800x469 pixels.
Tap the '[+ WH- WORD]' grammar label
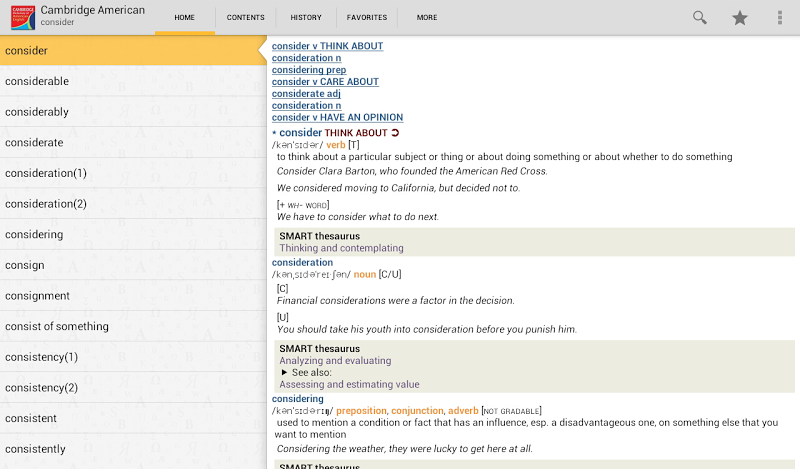coord(303,205)
